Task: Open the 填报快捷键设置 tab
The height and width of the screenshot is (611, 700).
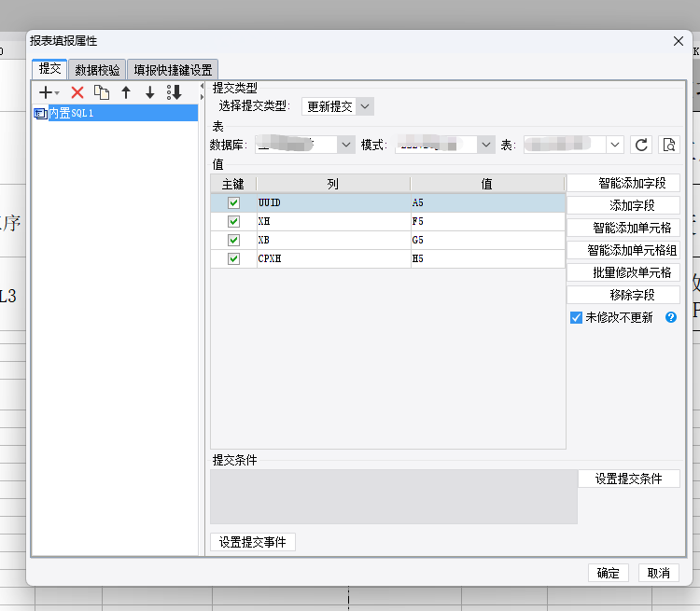Action: (173, 69)
